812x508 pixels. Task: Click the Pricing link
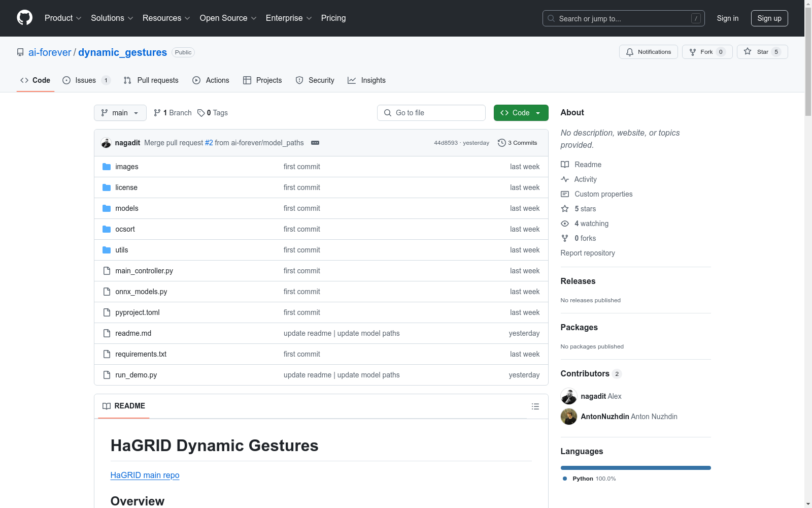tap(333, 18)
